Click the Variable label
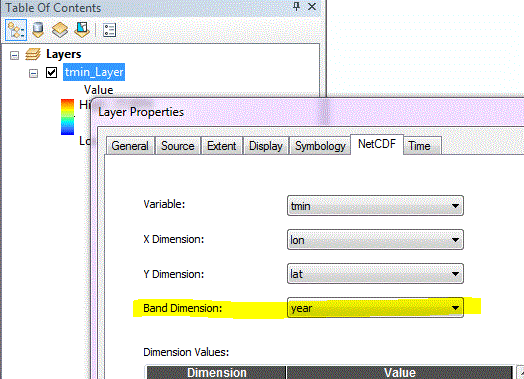The height and width of the screenshot is (379, 524). point(164,204)
